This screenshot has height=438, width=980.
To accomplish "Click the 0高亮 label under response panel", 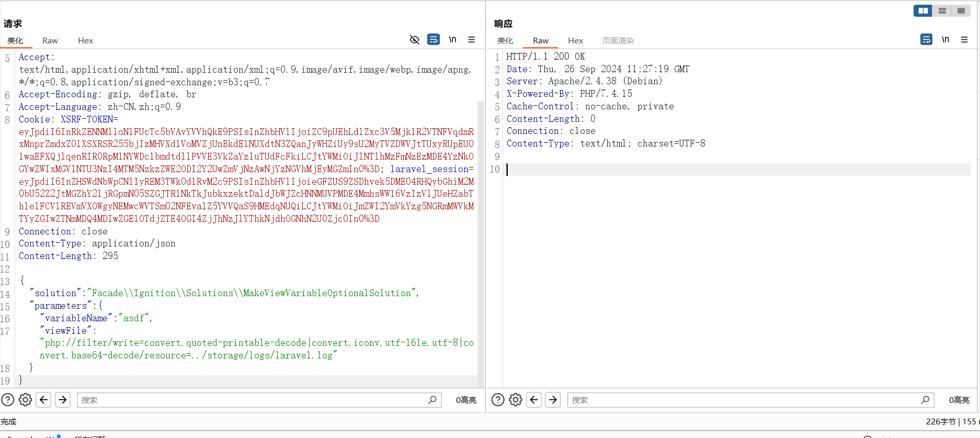I will (959, 400).
